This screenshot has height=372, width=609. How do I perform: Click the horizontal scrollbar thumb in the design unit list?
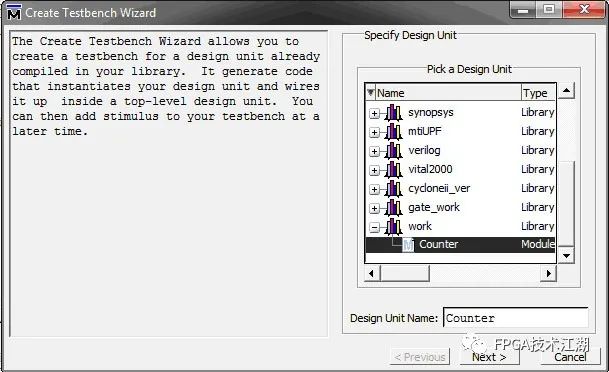[x=405, y=273]
